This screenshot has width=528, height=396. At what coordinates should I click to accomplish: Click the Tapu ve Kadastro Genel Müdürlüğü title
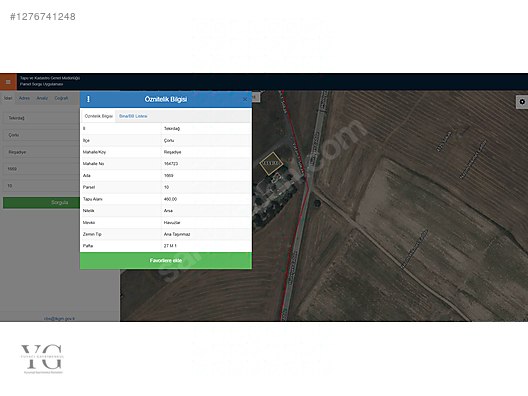[50, 78]
